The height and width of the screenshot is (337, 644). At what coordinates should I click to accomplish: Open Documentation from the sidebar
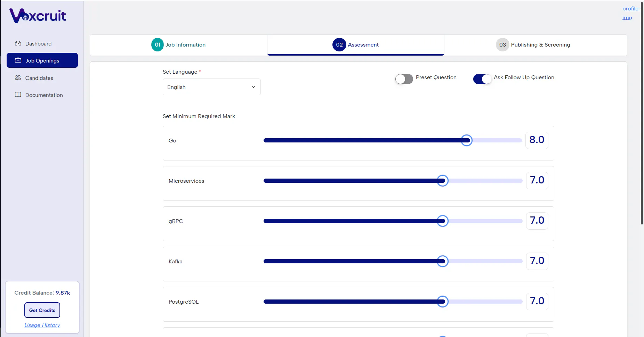tap(42, 95)
